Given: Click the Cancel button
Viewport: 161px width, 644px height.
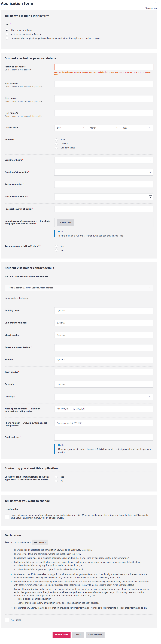Looking at the screenshot, I should 78,634.
